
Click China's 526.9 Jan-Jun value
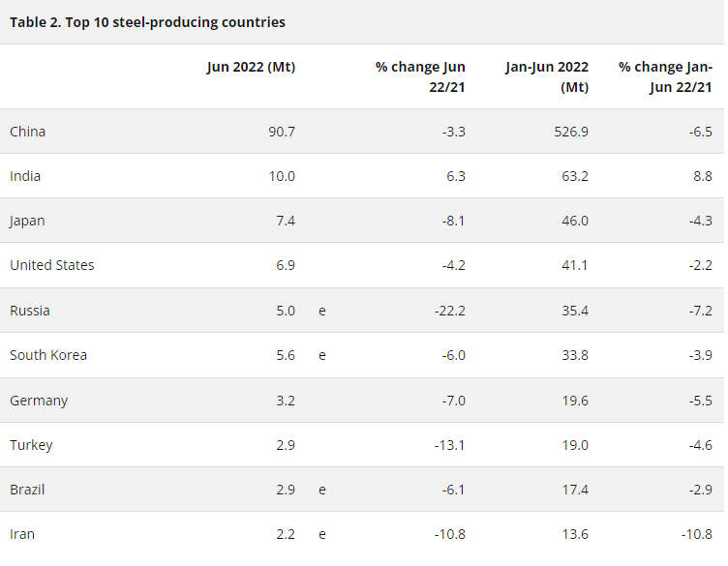coord(567,132)
